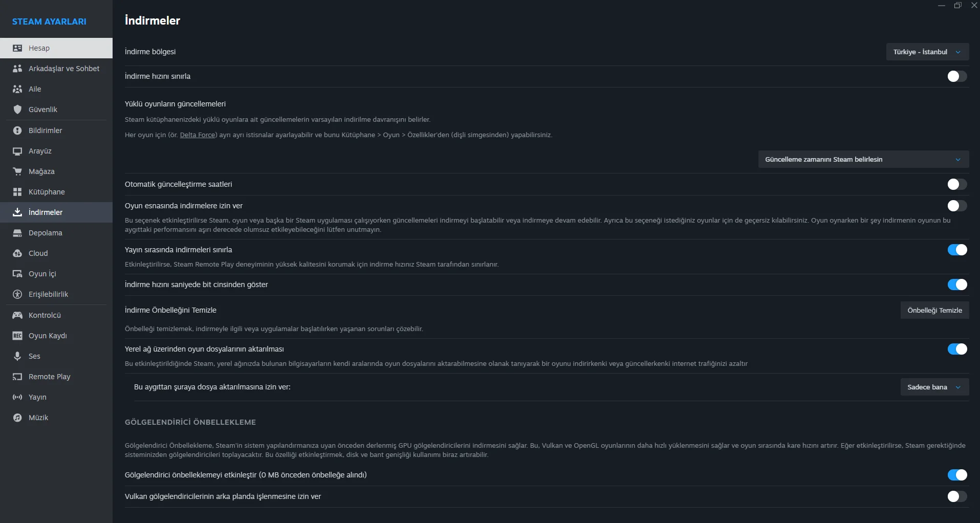980x523 pixels.
Task: Click the Ses microphone icon
Action: tap(17, 356)
